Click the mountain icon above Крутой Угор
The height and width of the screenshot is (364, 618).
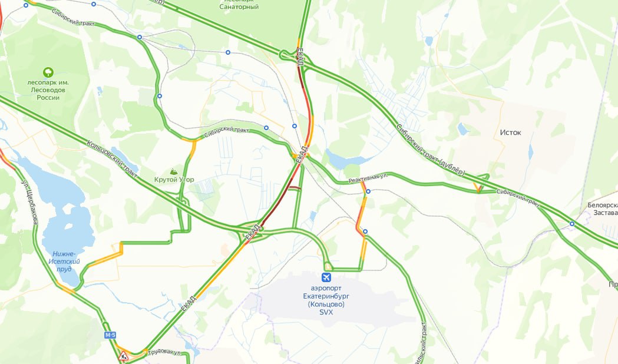tap(173, 171)
